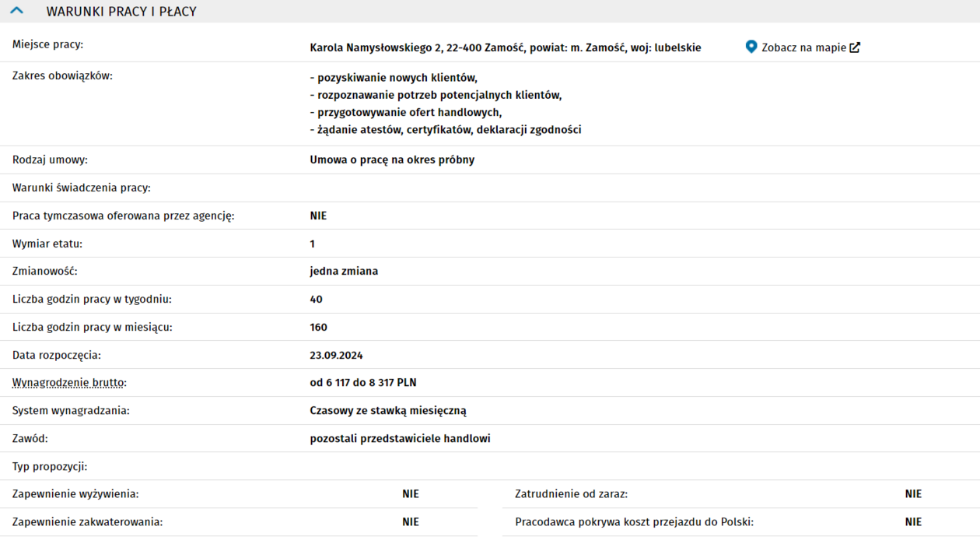Click the monthly hours value 160

(318, 327)
